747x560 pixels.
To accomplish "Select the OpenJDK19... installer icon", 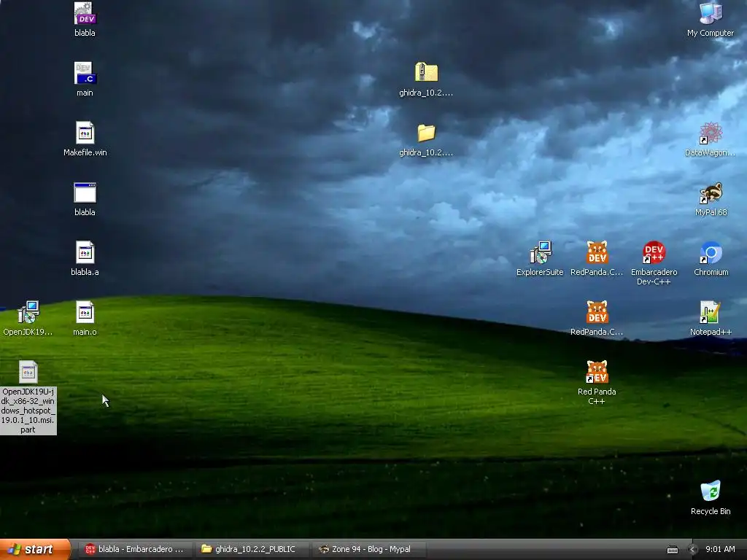I will pos(28,312).
